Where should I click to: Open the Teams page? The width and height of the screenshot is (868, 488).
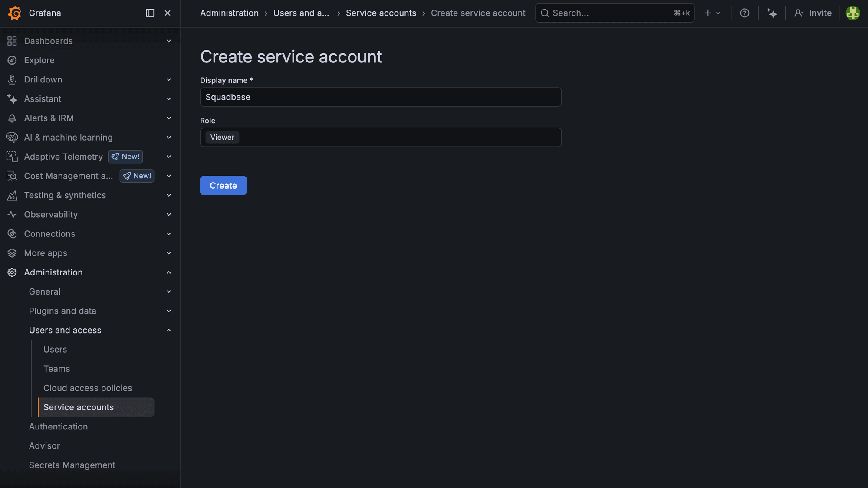click(x=56, y=369)
